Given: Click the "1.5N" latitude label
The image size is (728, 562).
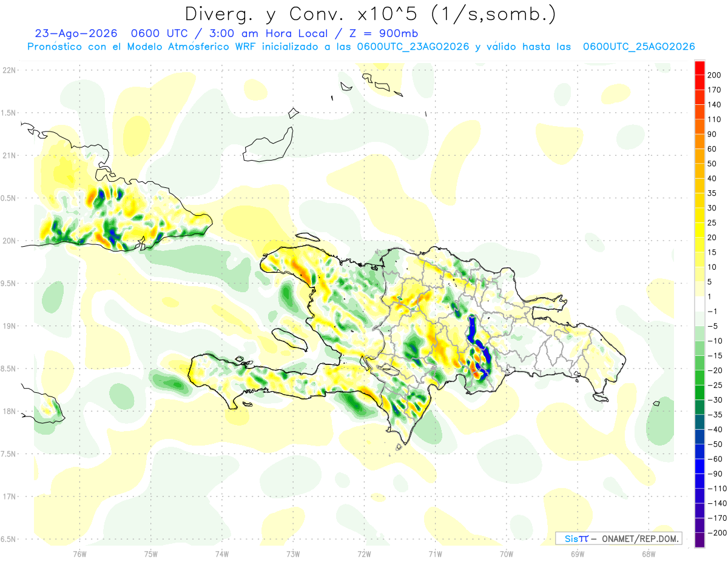Looking at the screenshot, I should (8, 113).
